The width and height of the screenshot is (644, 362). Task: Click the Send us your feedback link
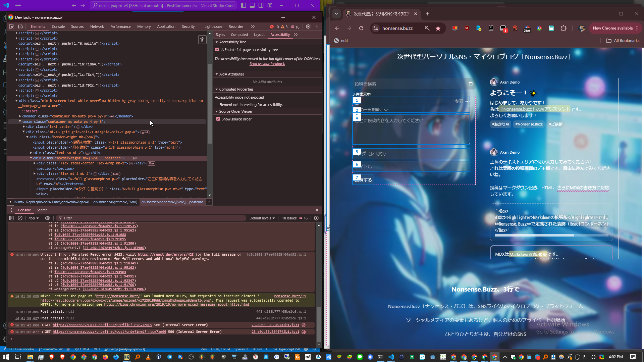[x=267, y=64]
